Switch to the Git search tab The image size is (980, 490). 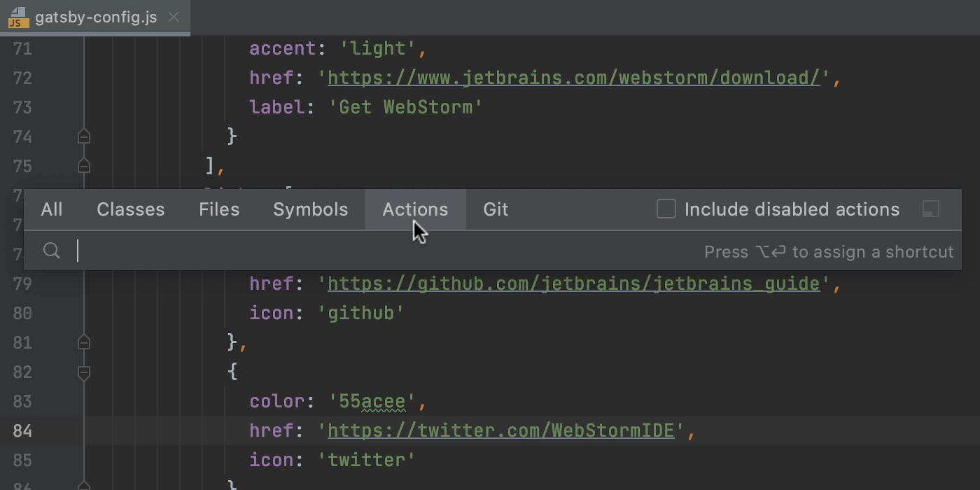tap(496, 209)
